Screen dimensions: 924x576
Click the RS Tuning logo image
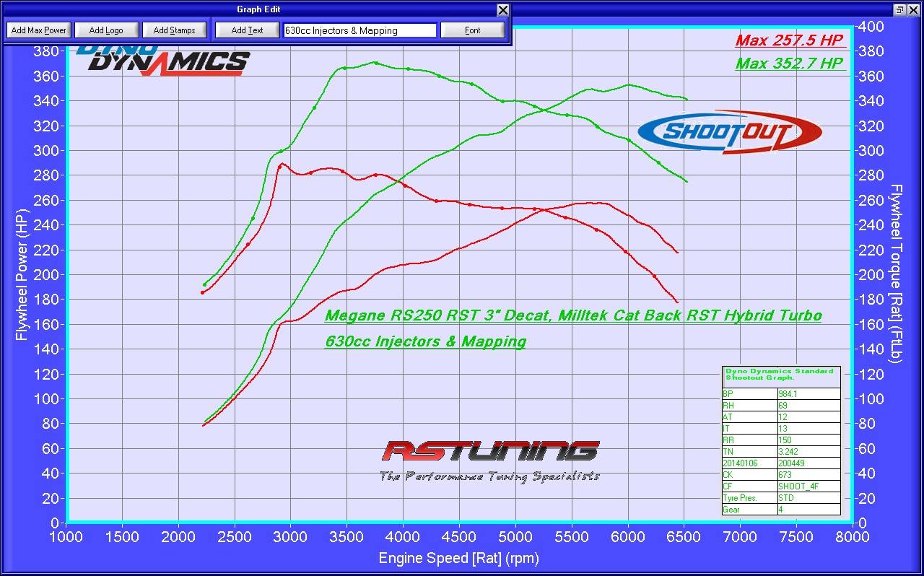(490, 459)
